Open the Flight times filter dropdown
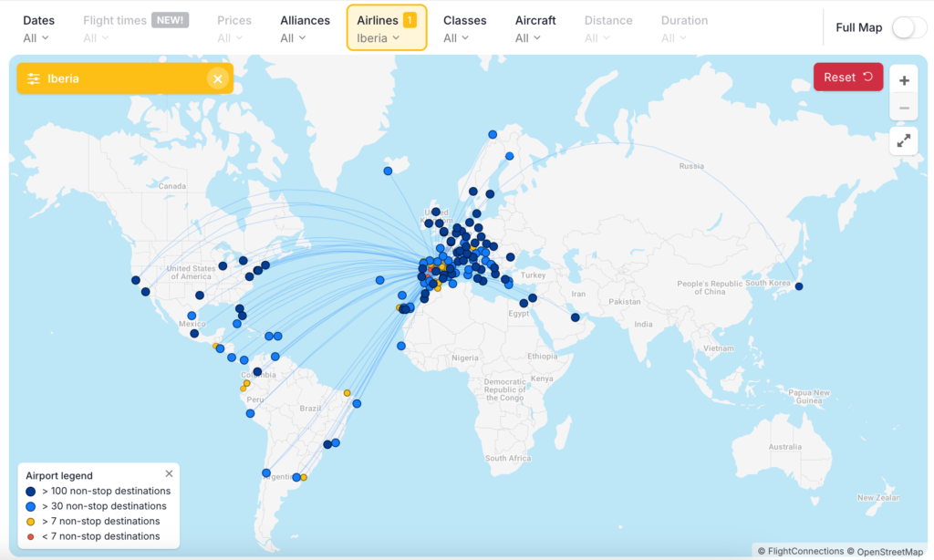934x560 pixels. point(136,28)
